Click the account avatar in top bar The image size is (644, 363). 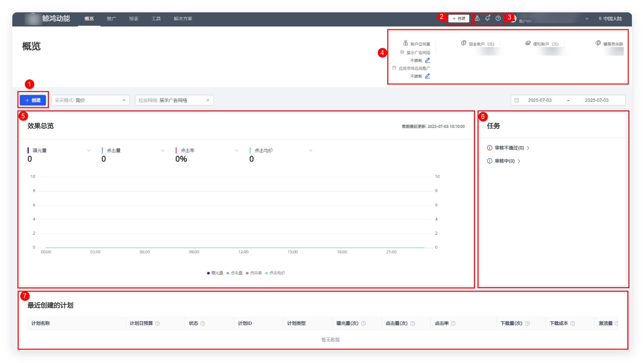tap(514, 19)
